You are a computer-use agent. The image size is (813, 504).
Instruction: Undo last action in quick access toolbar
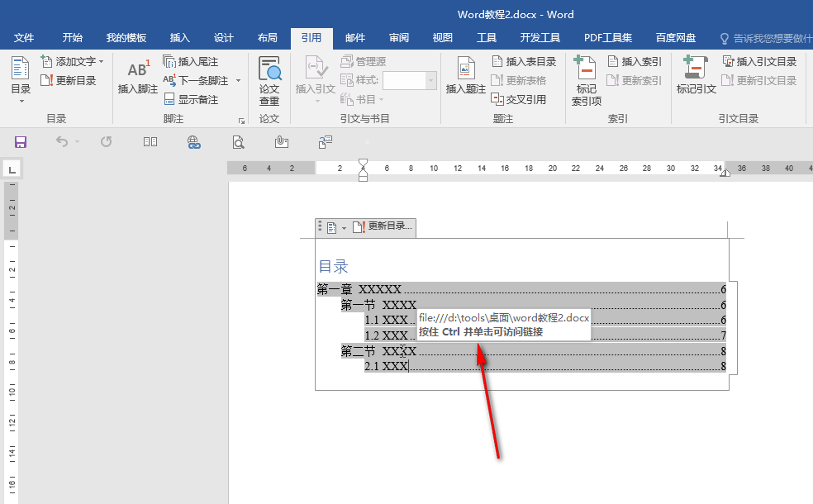pos(62,141)
